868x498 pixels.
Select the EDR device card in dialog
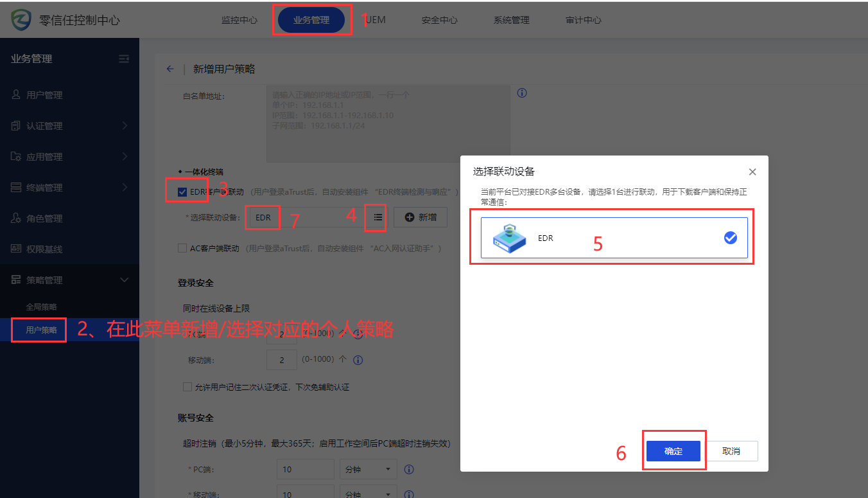pyautogui.click(x=614, y=238)
